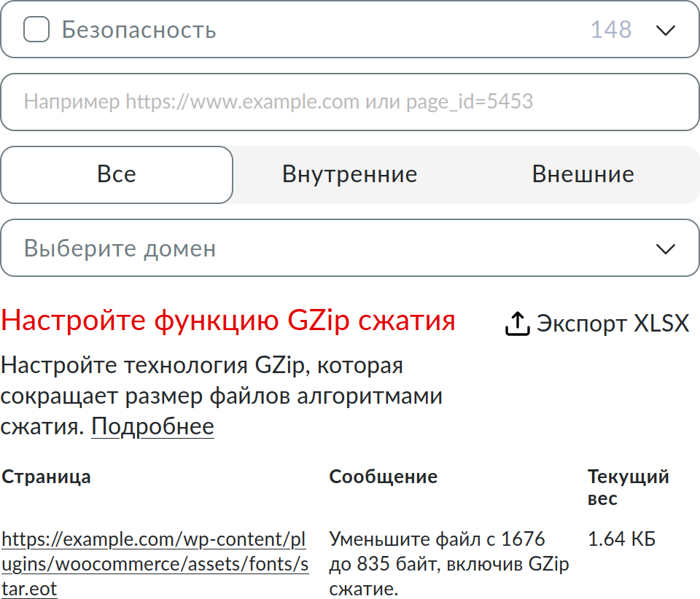Image resolution: width=700 pixels, height=599 pixels.
Task: Click the Сообщение column header
Action: point(383,477)
